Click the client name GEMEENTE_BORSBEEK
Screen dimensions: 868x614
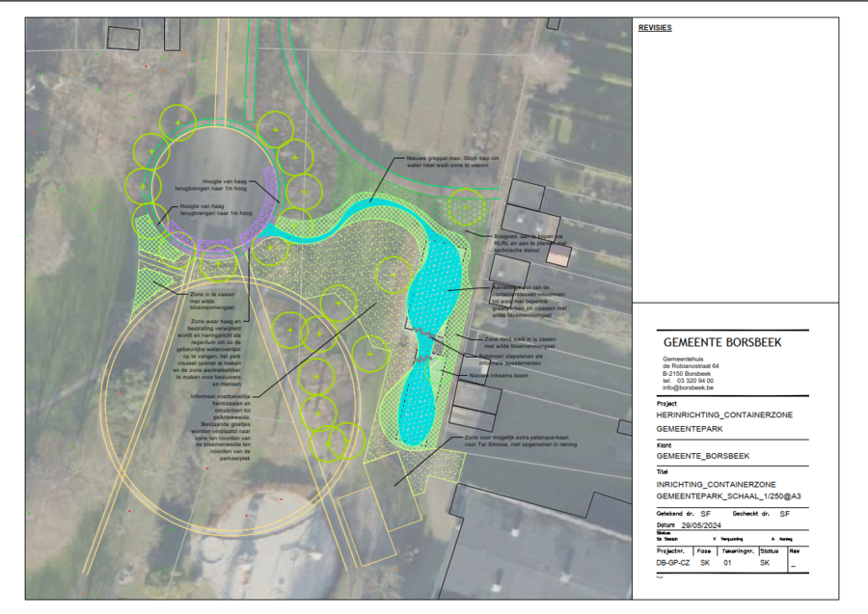703,456
